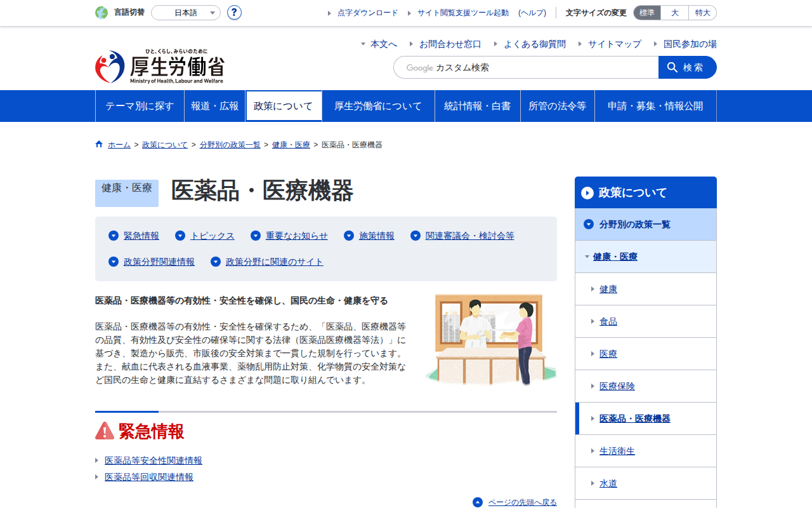Viewport: 812px width, 508px height.
Task: Follow the ページの先頭へ戻る link
Action: pos(523,502)
